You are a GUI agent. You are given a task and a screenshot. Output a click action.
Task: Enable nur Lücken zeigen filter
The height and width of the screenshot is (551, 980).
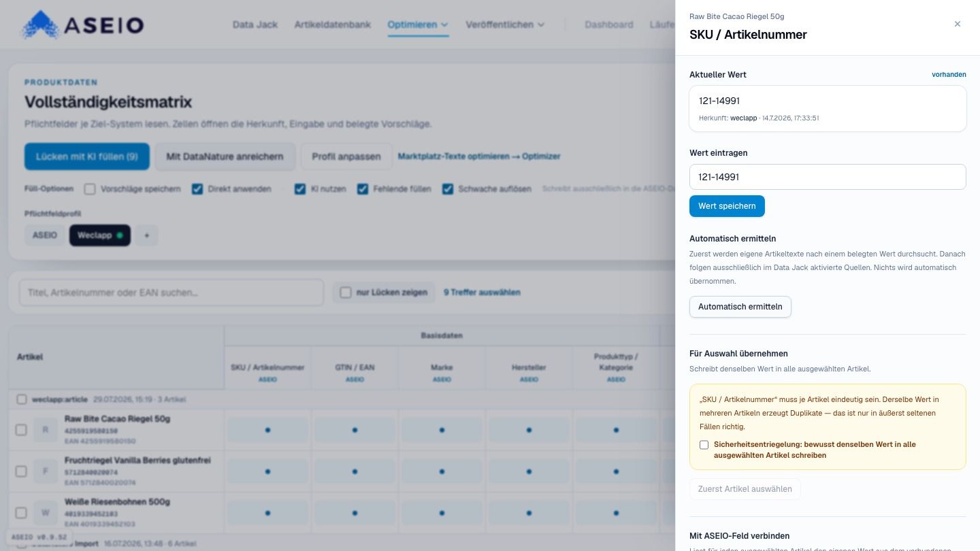(x=346, y=293)
